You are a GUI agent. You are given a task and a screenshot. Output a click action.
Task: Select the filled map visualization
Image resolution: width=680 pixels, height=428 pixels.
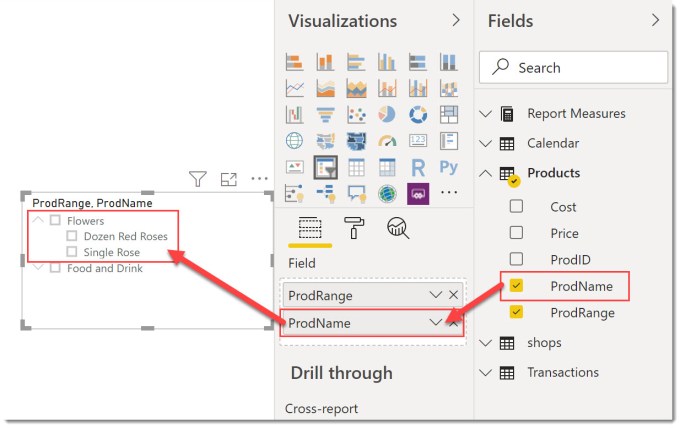tap(325, 141)
